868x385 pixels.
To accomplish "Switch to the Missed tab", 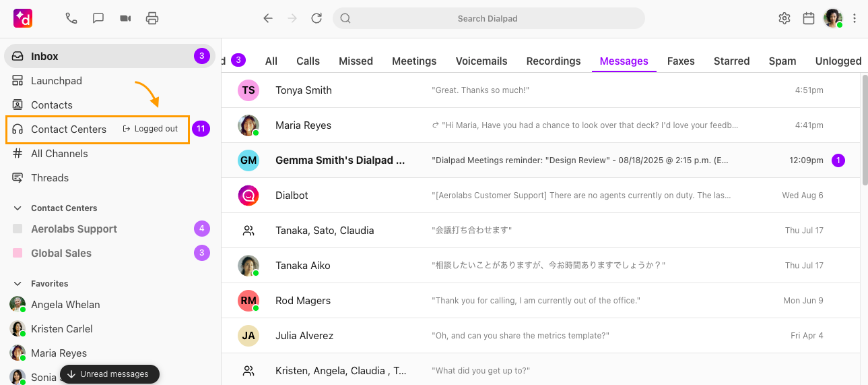I will click(356, 61).
